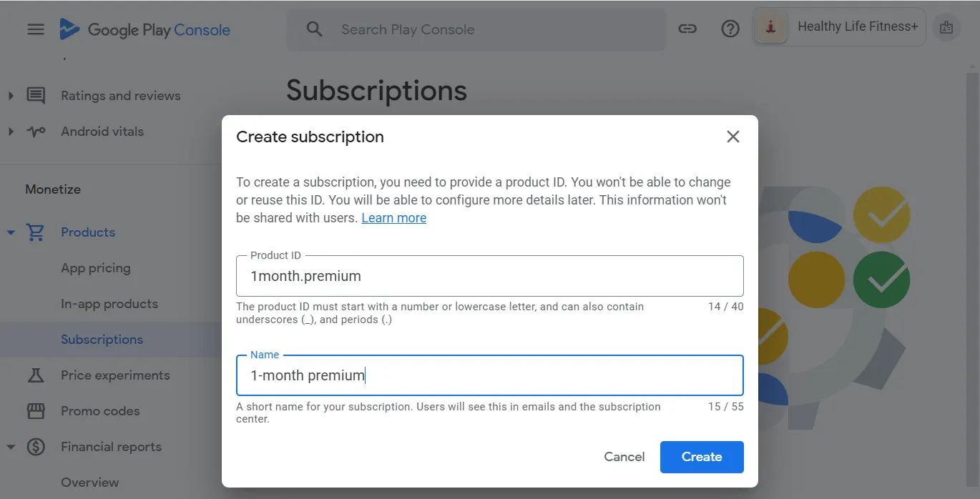Open the navigation hamburger menu

[35, 29]
